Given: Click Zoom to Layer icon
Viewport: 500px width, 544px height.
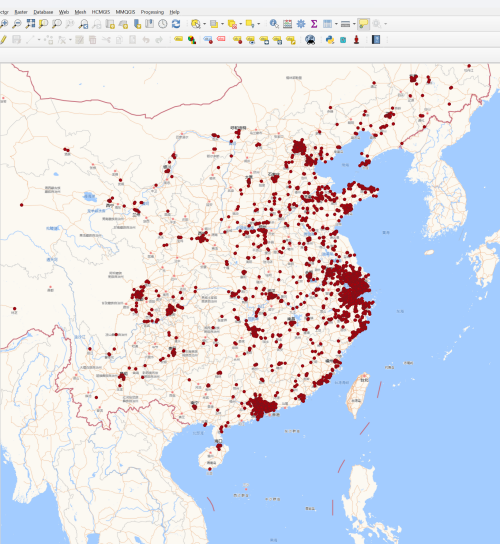Looking at the screenshot, I should tap(57, 24).
